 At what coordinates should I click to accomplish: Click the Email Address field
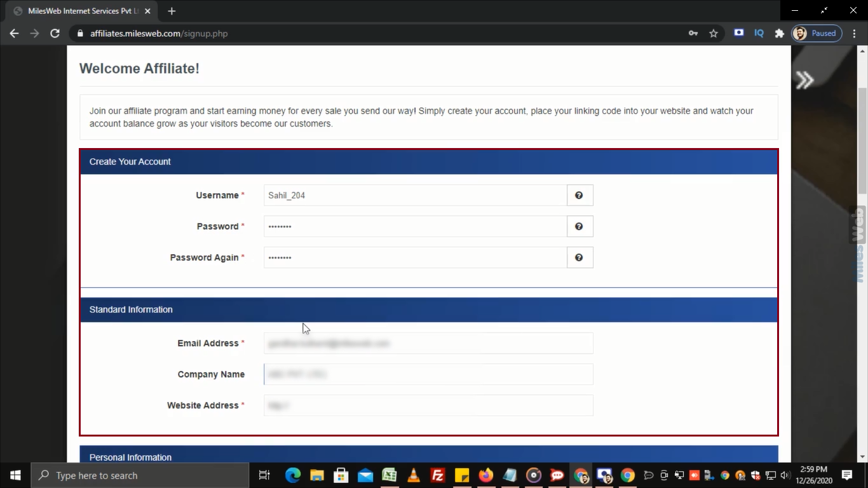click(x=428, y=343)
